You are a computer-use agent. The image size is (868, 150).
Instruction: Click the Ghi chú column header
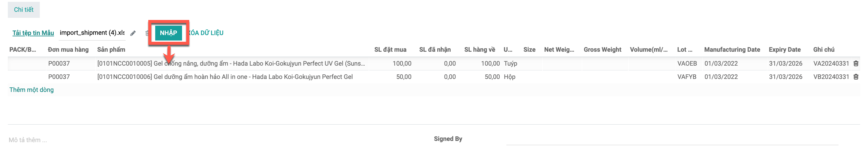click(823, 49)
